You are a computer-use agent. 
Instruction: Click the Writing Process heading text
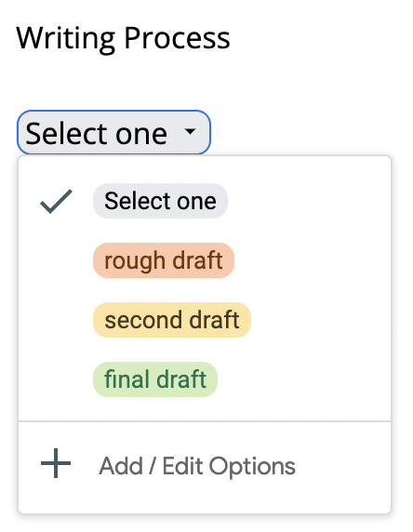[123, 38]
